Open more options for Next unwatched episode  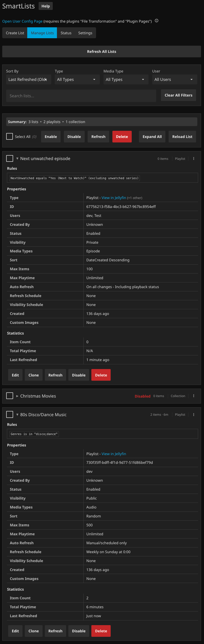(194, 159)
